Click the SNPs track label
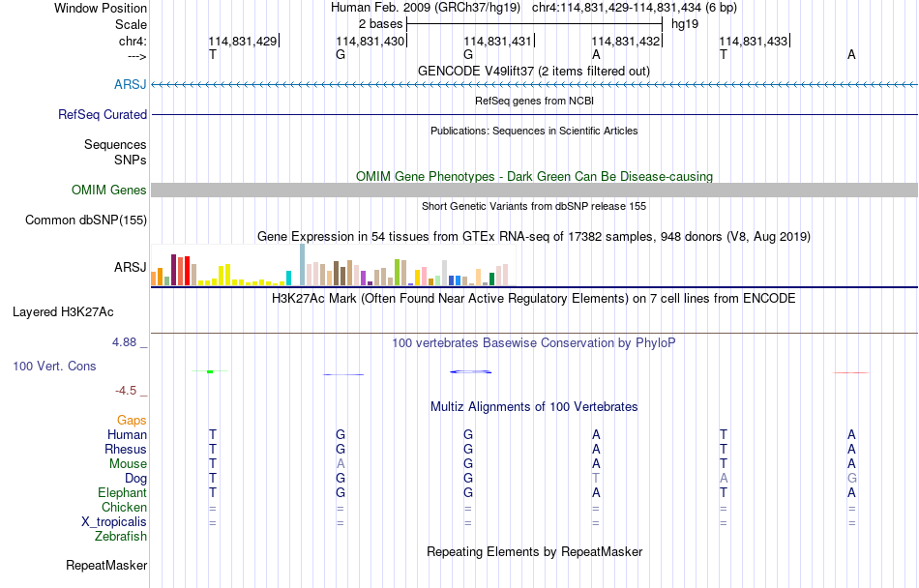This screenshot has width=919, height=588. click(131, 160)
